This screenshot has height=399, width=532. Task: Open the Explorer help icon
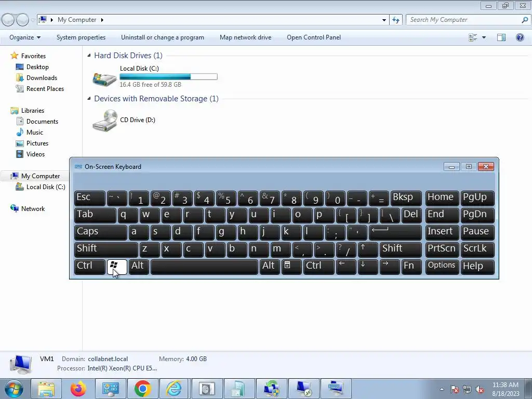520,37
